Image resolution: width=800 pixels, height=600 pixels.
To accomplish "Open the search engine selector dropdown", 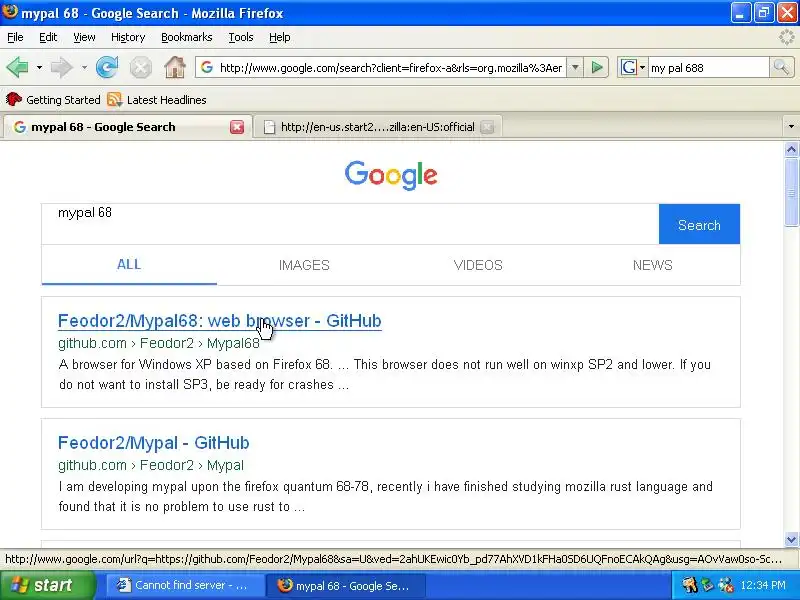I will click(x=633, y=67).
